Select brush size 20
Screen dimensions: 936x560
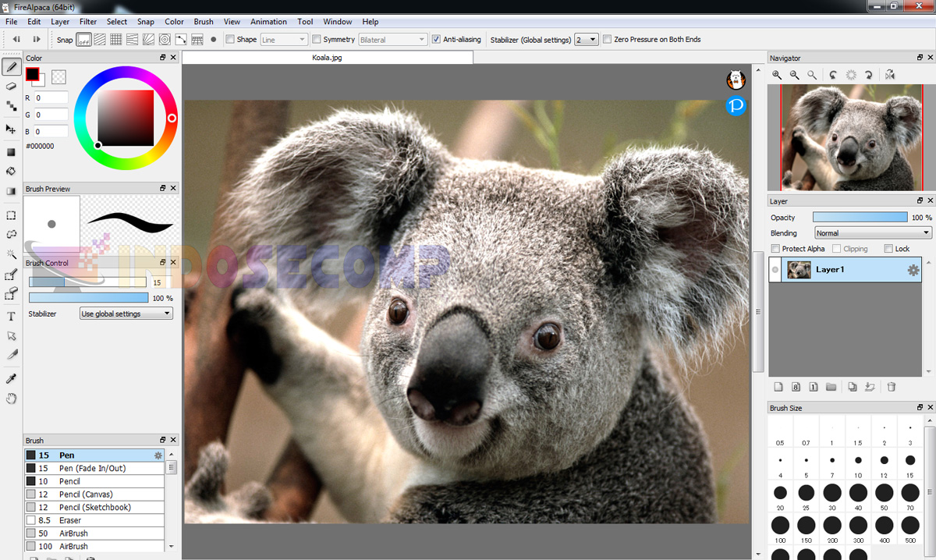tap(780, 497)
